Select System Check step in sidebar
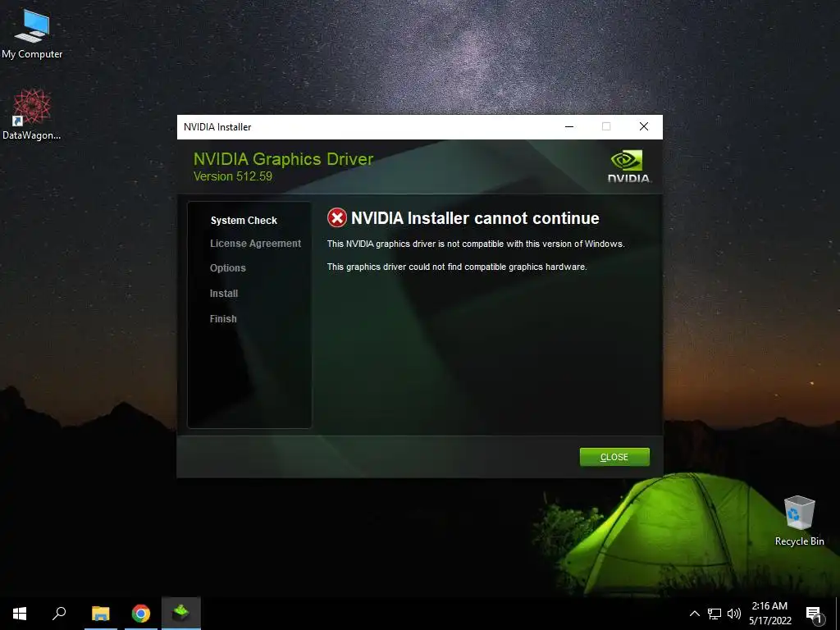This screenshot has width=840, height=630. coord(244,220)
